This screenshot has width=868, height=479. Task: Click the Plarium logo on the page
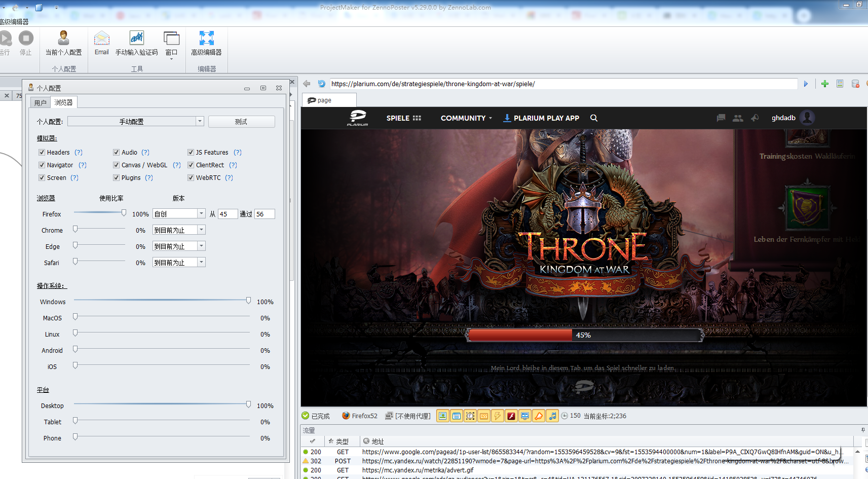pyautogui.click(x=358, y=118)
